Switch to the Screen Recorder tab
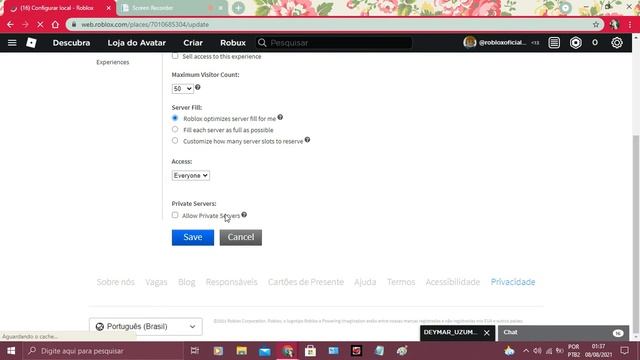This screenshot has width=640, height=360. (171, 8)
